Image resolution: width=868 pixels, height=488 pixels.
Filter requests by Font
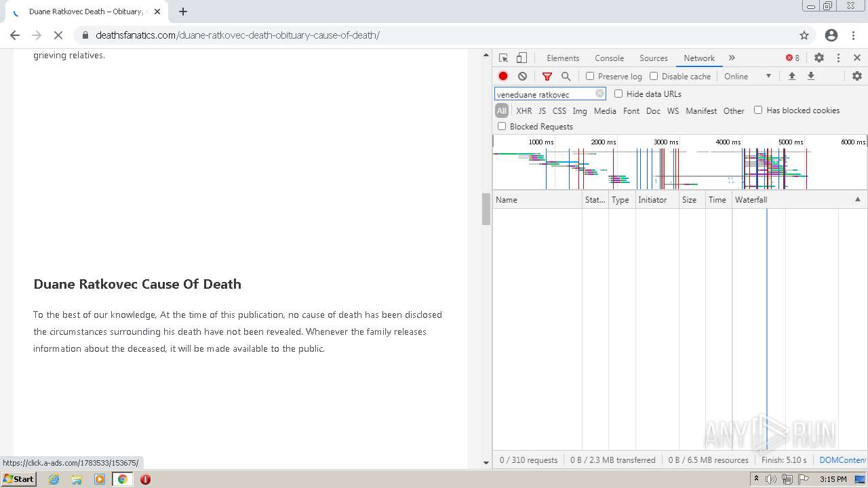coord(631,110)
